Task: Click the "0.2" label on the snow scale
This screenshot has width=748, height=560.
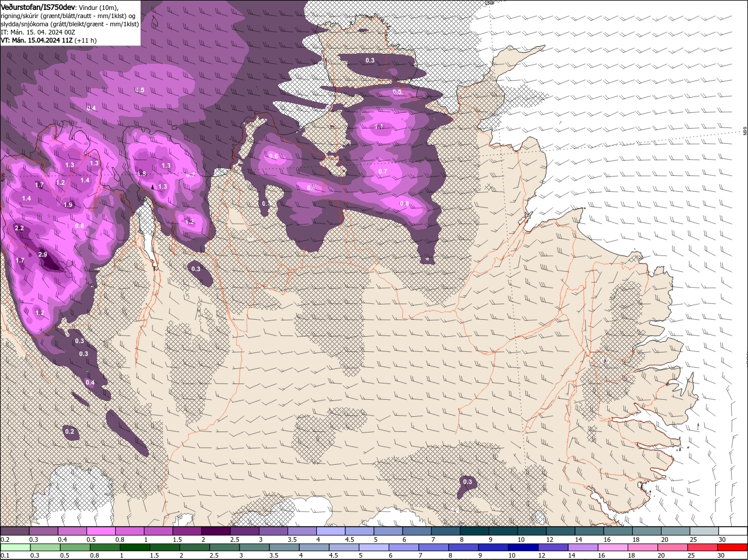Action: point(5,539)
